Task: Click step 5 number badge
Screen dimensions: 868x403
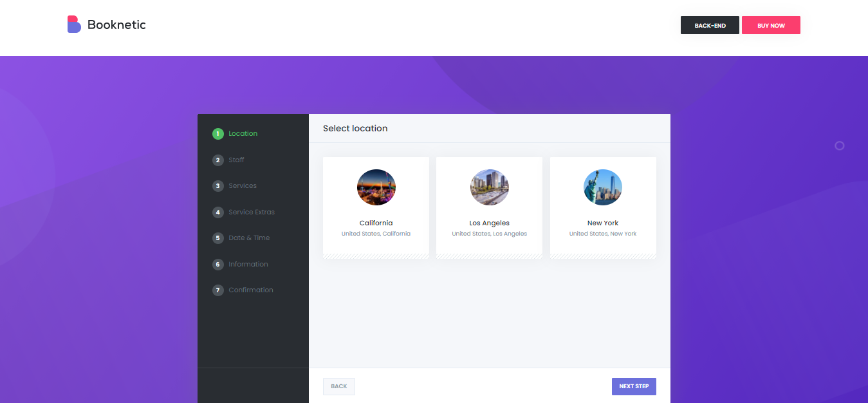Action: (218, 238)
